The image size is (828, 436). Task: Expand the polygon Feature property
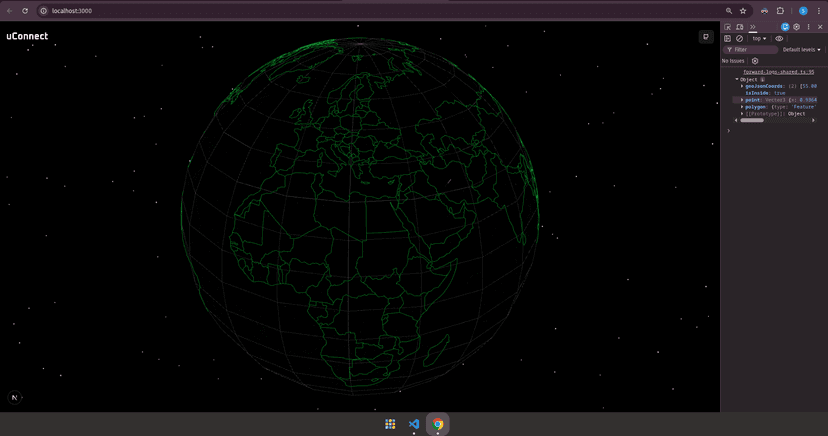tap(742, 107)
